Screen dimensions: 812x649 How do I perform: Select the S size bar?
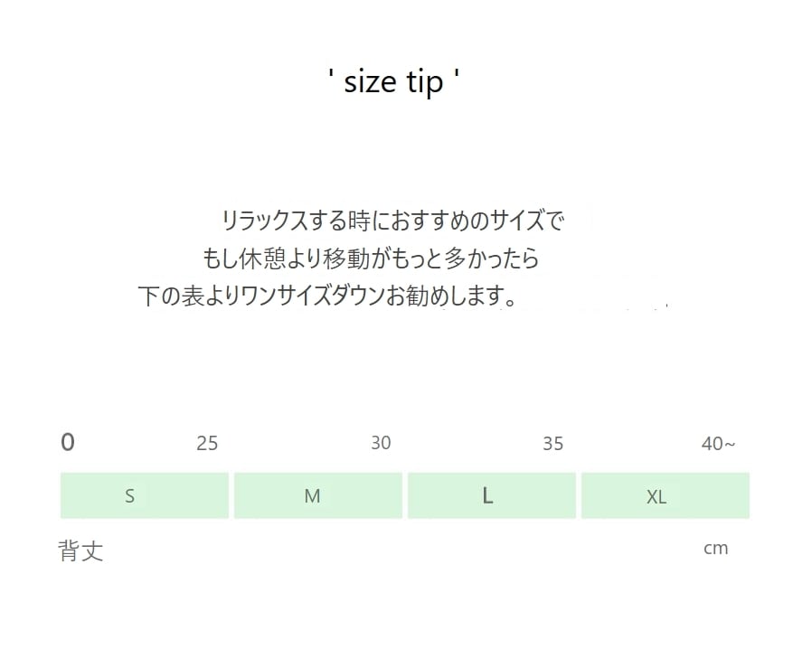click(x=145, y=495)
